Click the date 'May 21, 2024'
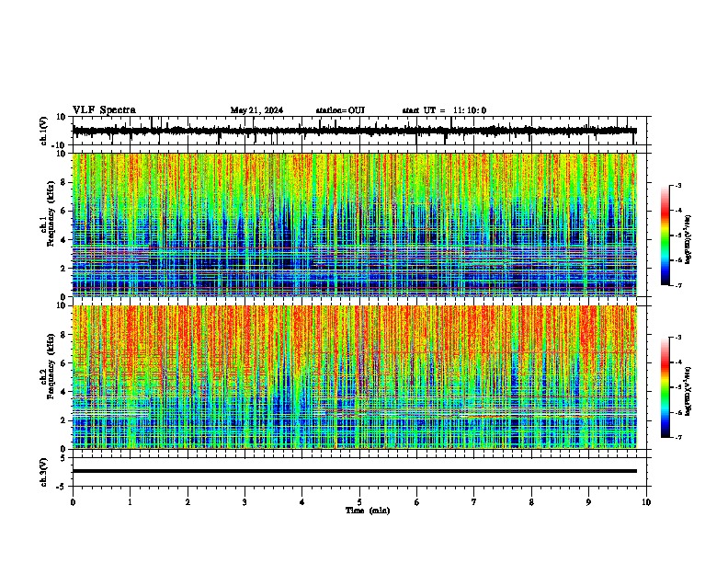 coord(256,110)
